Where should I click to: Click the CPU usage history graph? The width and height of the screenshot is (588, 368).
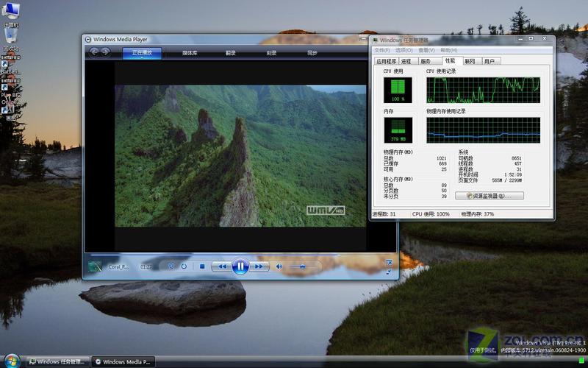click(484, 90)
